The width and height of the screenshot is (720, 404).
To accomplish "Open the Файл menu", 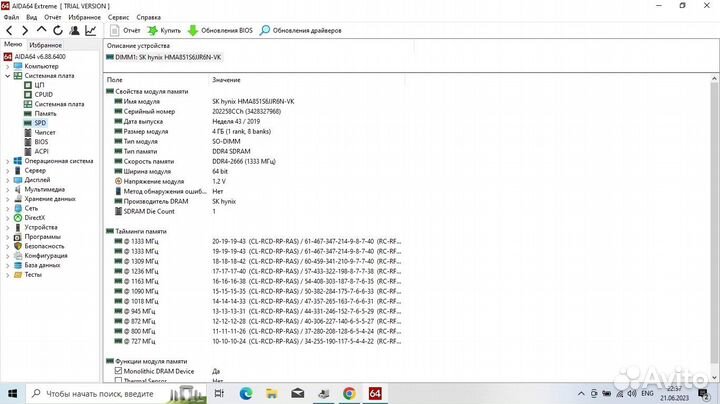I will click(11, 17).
